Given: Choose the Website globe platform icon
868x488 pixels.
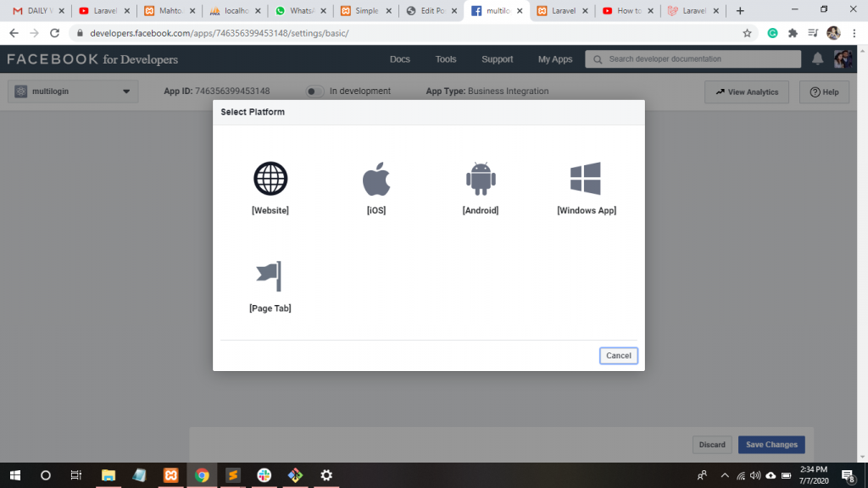Looking at the screenshot, I should [270, 178].
